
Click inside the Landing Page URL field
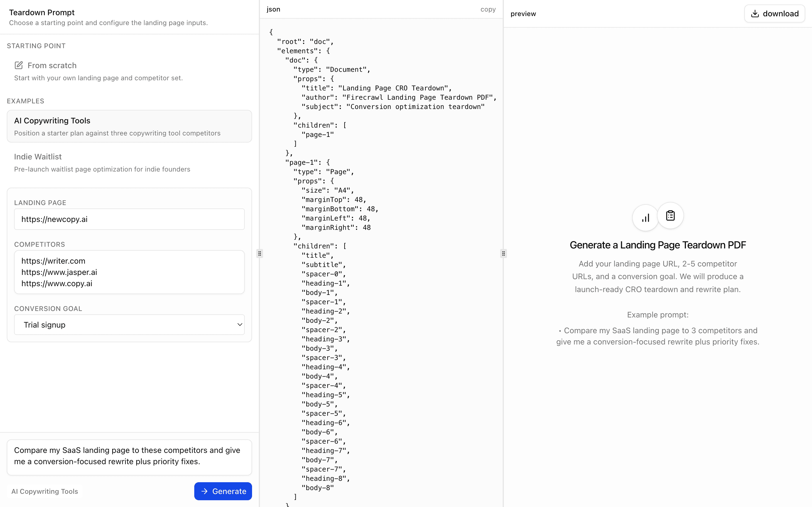[129, 219]
